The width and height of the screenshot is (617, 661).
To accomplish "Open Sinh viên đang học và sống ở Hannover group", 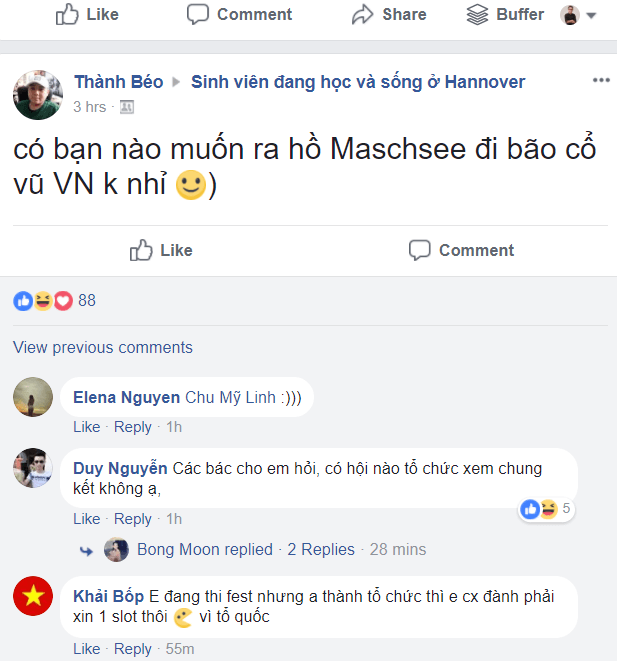I will (x=358, y=82).
